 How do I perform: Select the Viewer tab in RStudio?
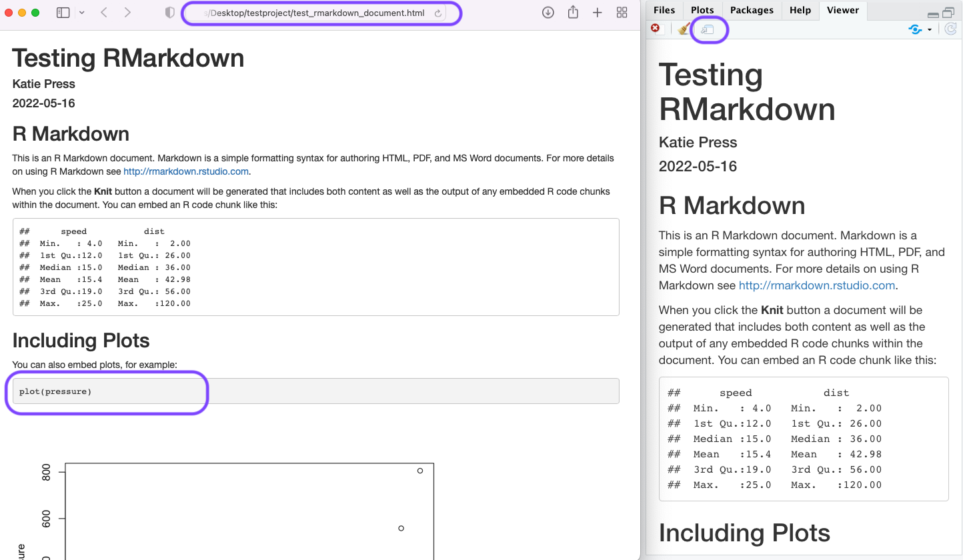843,10
